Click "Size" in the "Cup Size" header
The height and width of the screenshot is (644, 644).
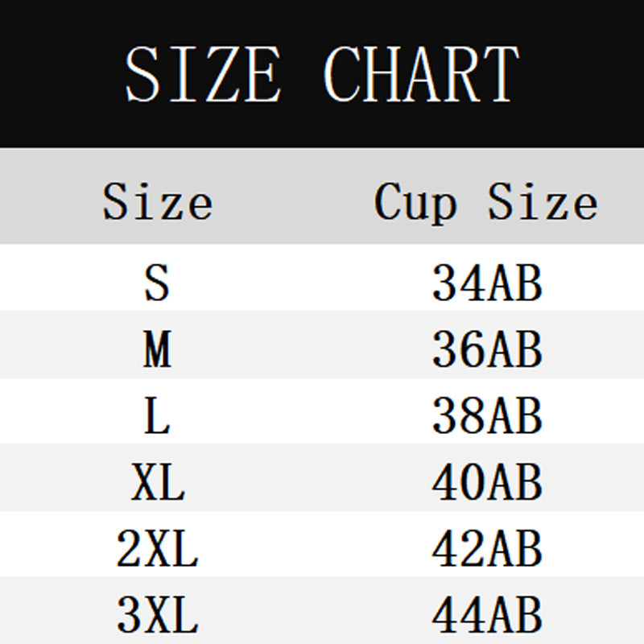click(543, 201)
